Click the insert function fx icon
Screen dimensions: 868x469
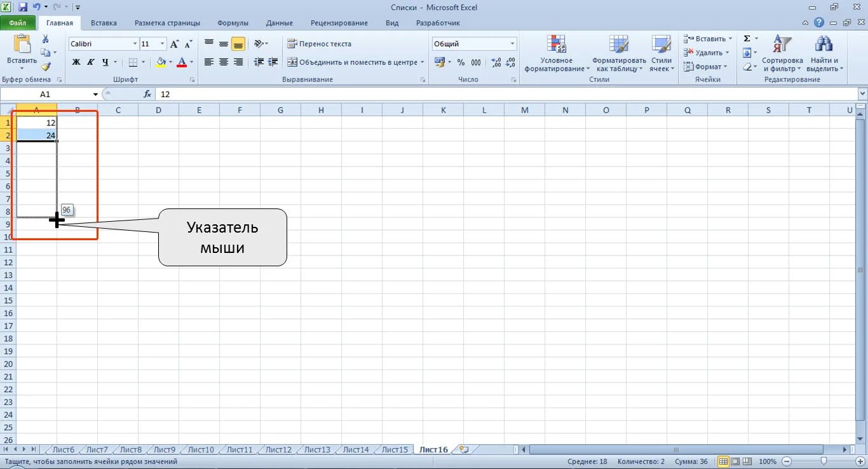click(x=147, y=94)
